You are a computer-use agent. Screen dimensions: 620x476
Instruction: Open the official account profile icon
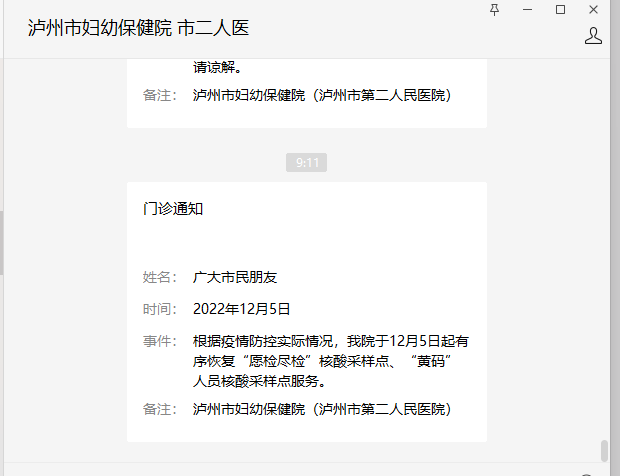[x=593, y=36]
